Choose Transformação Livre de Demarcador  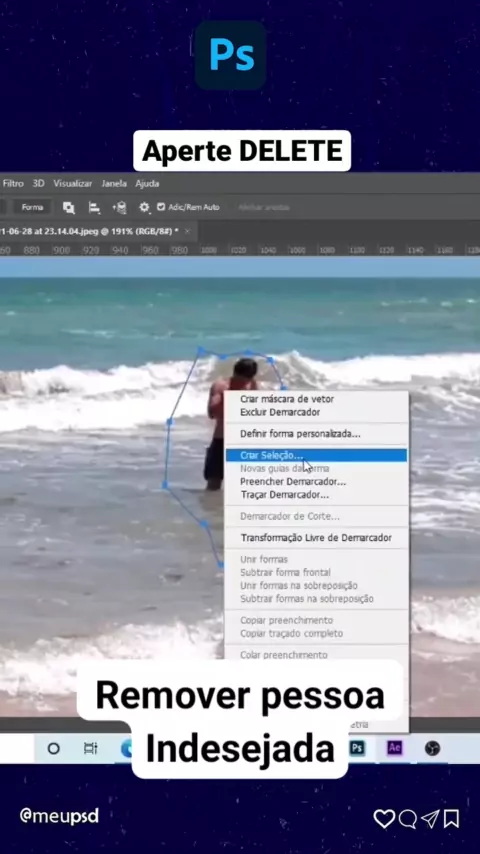pyautogui.click(x=316, y=538)
